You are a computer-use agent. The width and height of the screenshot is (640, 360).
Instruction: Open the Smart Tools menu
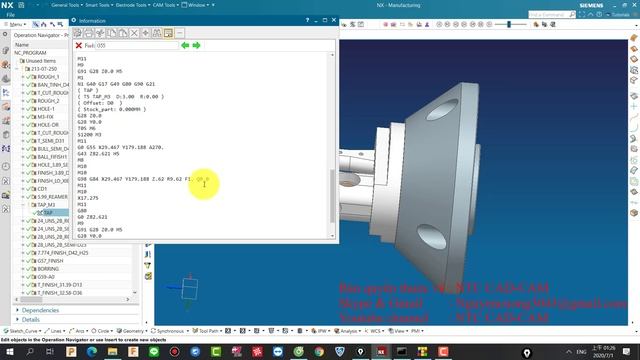[x=98, y=5]
